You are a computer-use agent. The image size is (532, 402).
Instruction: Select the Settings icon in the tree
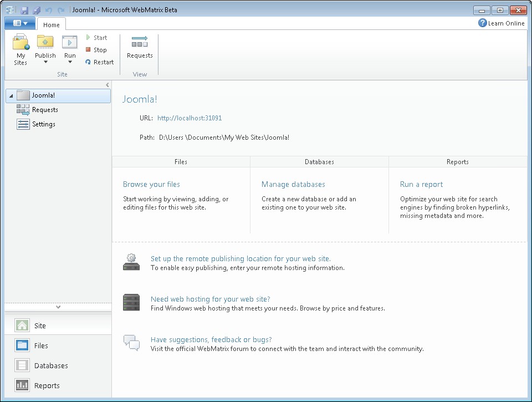23,124
